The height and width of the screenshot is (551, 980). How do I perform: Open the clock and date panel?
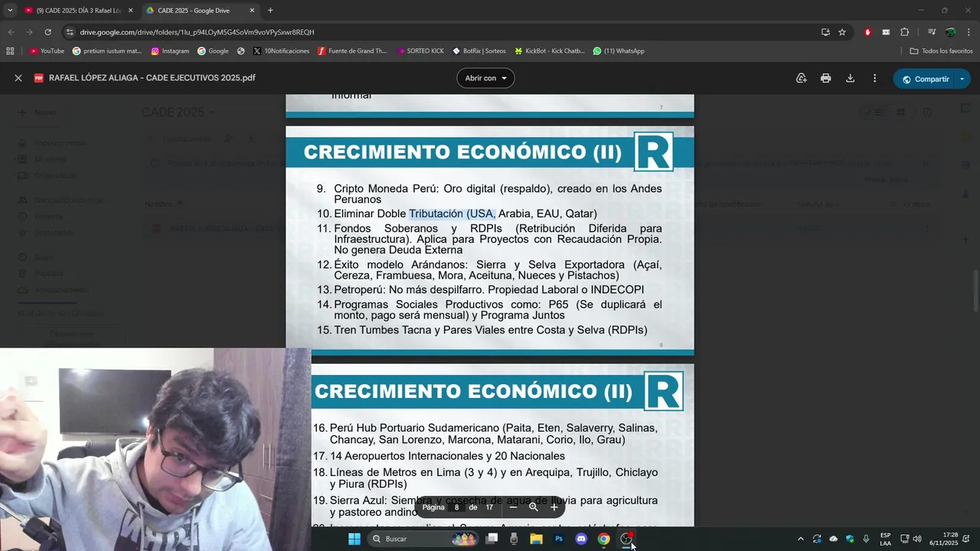943,539
